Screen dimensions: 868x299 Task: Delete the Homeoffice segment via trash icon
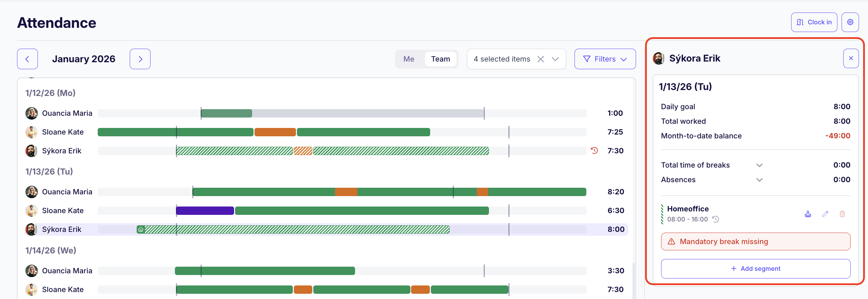point(842,214)
